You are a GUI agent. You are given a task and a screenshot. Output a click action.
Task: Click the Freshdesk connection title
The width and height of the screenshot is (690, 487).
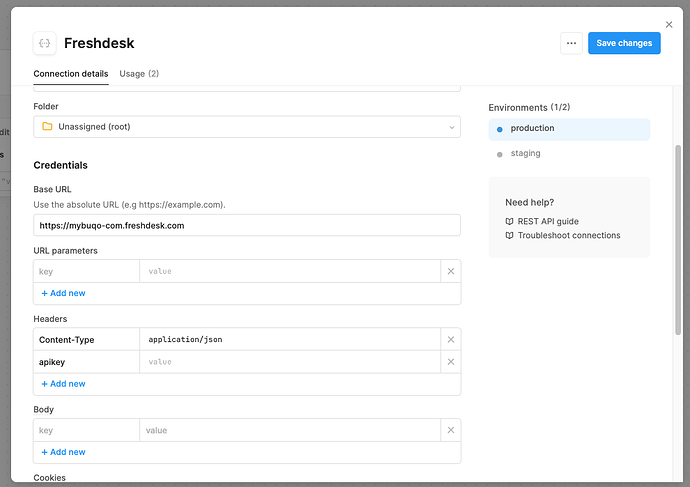99,43
